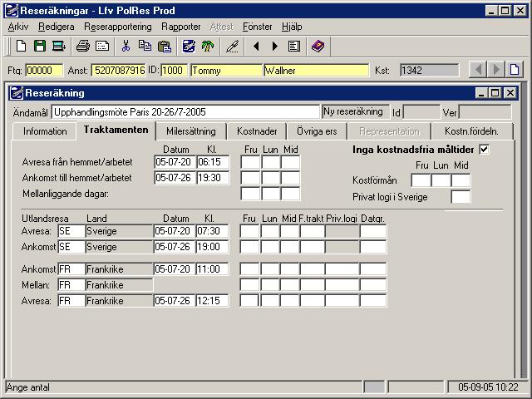
Task: Open the Fönster menu
Action: tap(257, 27)
